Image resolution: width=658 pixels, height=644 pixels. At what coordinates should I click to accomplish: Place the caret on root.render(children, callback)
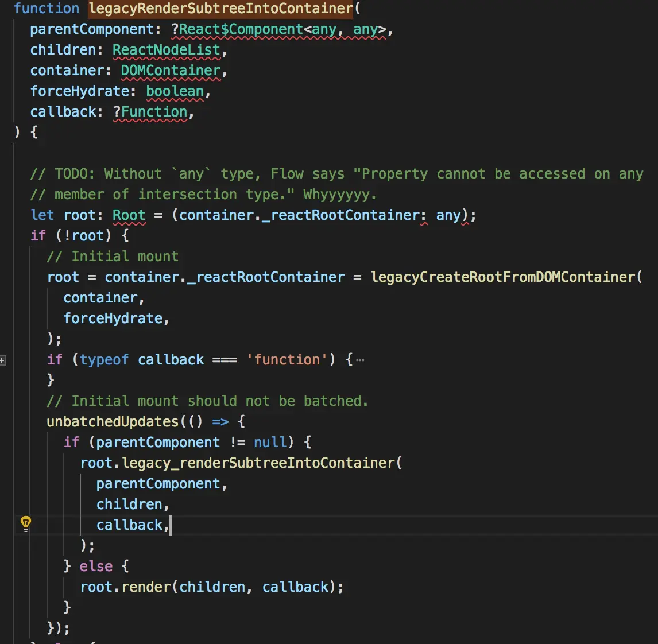click(212, 587)
